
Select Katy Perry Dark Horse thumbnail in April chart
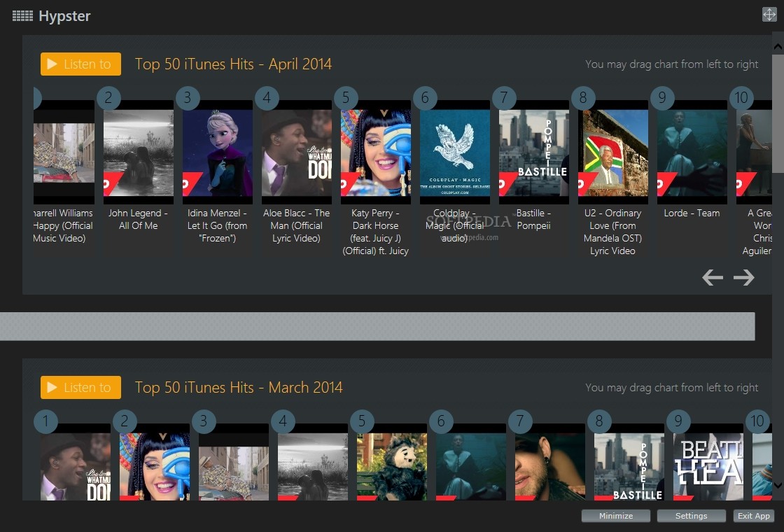375,153
